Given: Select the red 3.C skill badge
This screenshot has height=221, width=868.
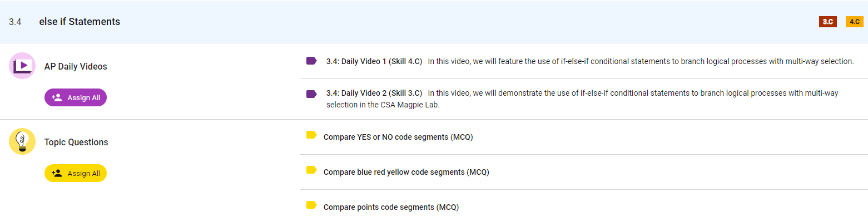Looking at the screenshot, I should (x=828, y=22).
